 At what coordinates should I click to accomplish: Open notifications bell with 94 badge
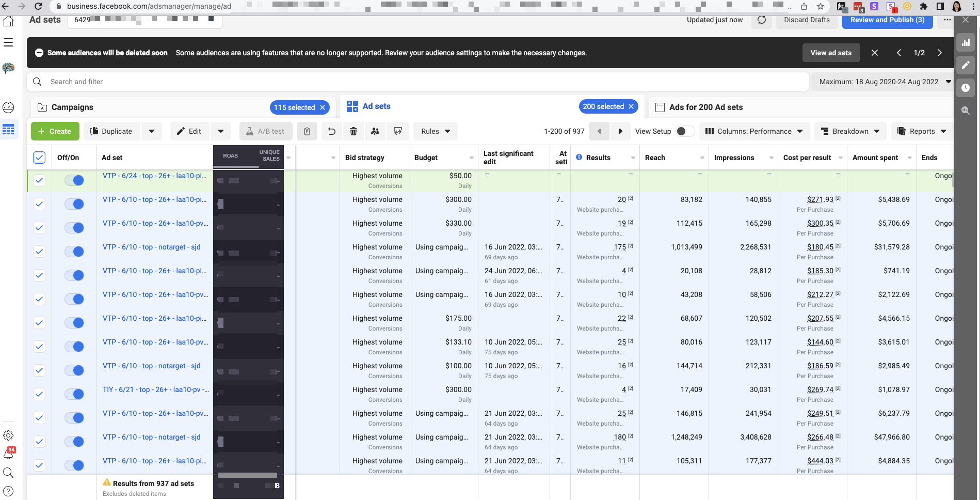8,454
